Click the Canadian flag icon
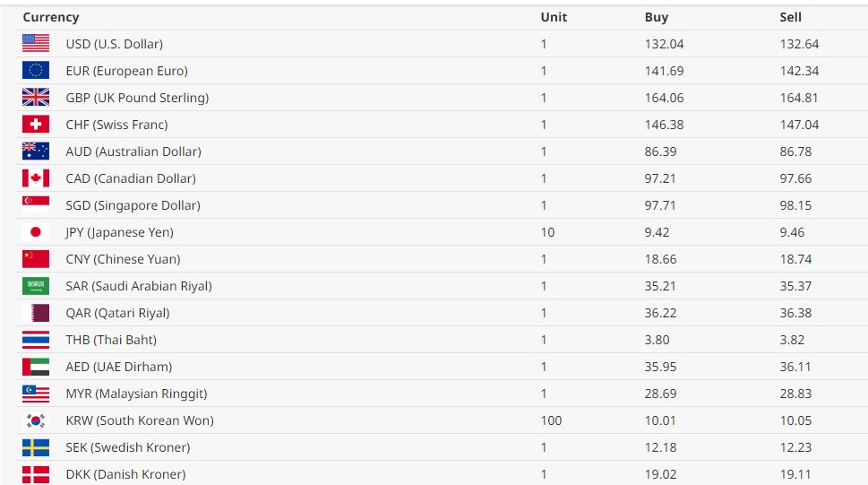868x485 pixels. (36, 178)
